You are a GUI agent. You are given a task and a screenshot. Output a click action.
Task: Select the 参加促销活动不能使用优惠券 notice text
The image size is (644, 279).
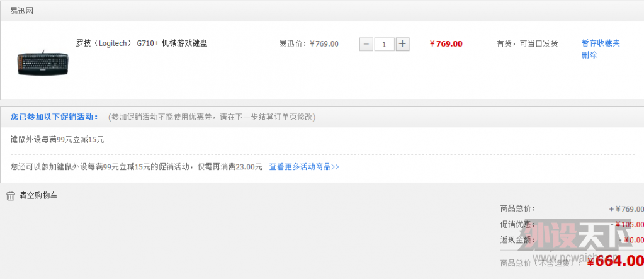pos(212,117)
